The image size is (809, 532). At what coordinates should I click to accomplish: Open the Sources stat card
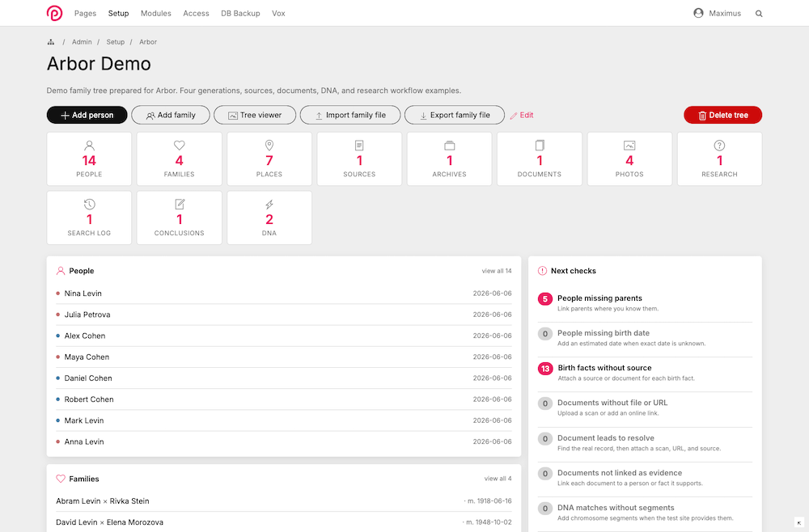(x=359, y=158)
